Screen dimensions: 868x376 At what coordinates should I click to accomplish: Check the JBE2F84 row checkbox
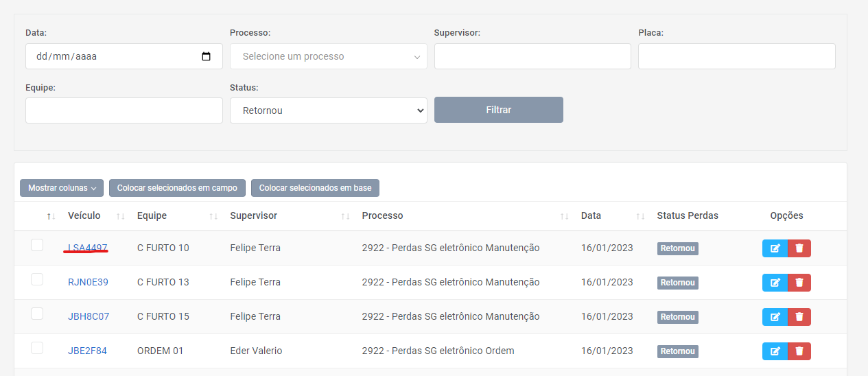point(37,348)
